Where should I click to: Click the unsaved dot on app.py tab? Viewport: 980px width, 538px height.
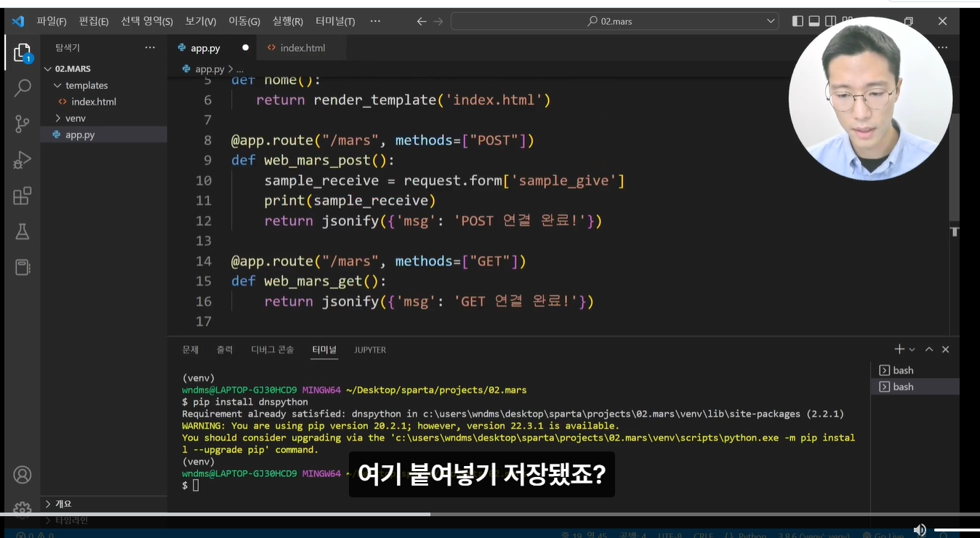(x=245, y=48)
